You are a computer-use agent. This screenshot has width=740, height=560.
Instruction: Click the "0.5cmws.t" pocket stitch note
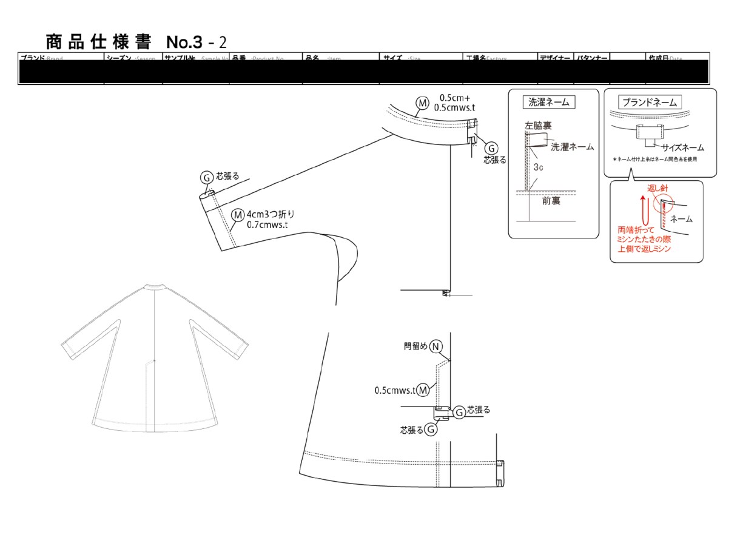pyautogui.click(x=395, y=390)
